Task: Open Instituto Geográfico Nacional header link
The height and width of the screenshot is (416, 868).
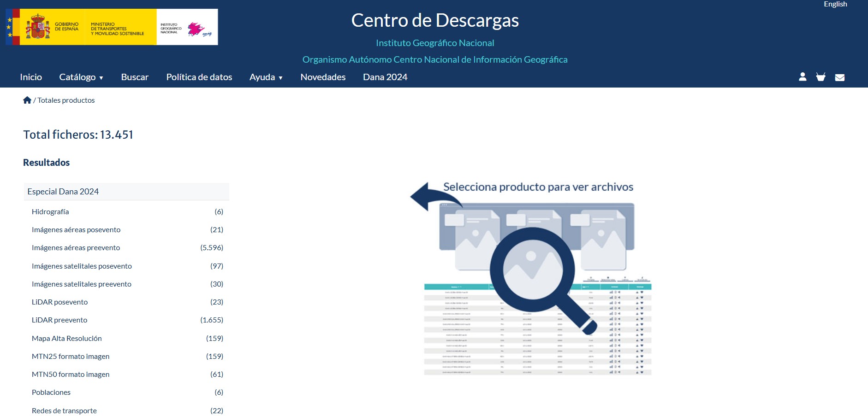Action: [x=435, y=43]
